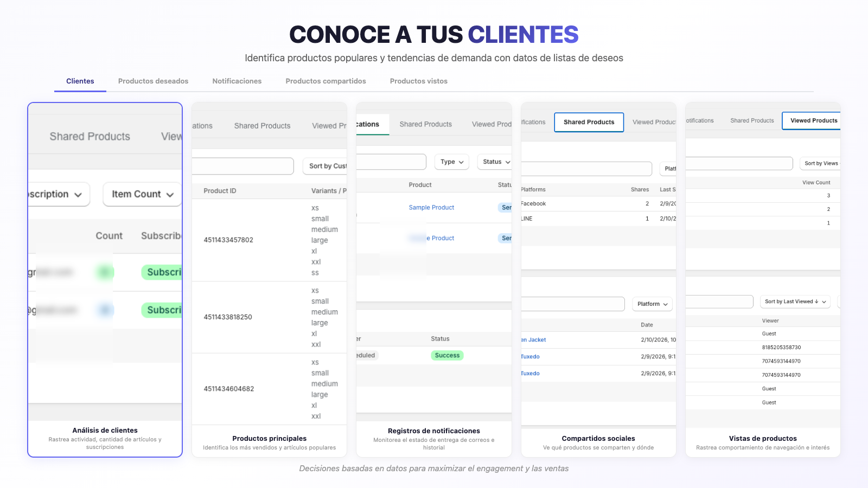Open the Platform dropdown in shares card
Image resolution: width=868 pixels, height=488 pixels.
coord(652,304)
